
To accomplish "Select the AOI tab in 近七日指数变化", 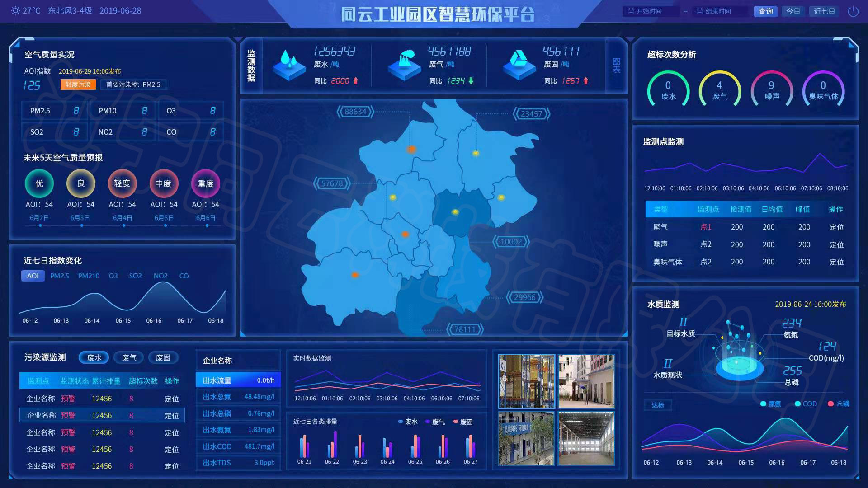I will point(33,275).
